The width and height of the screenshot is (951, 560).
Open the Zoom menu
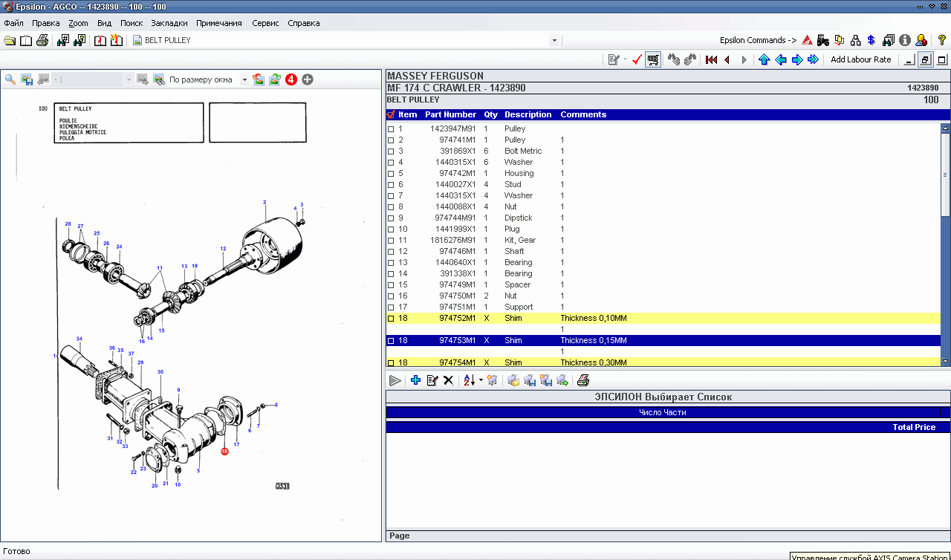point(78,23)
